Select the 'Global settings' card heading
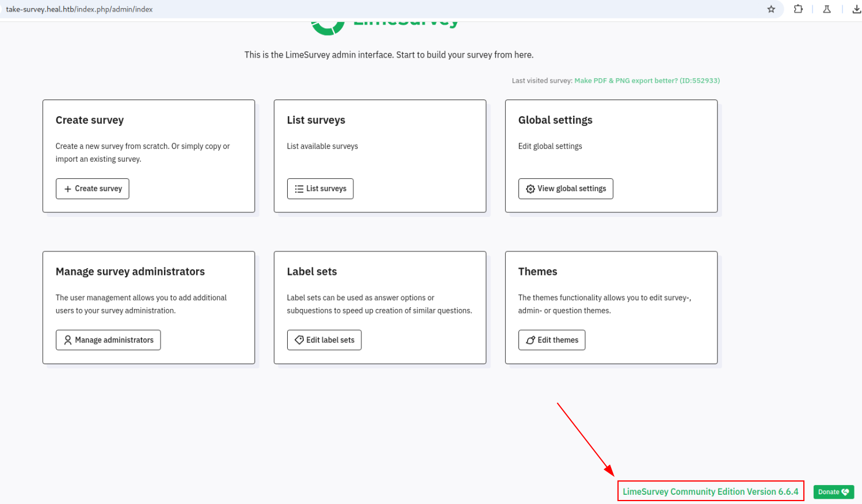 (x=555, y=120)
